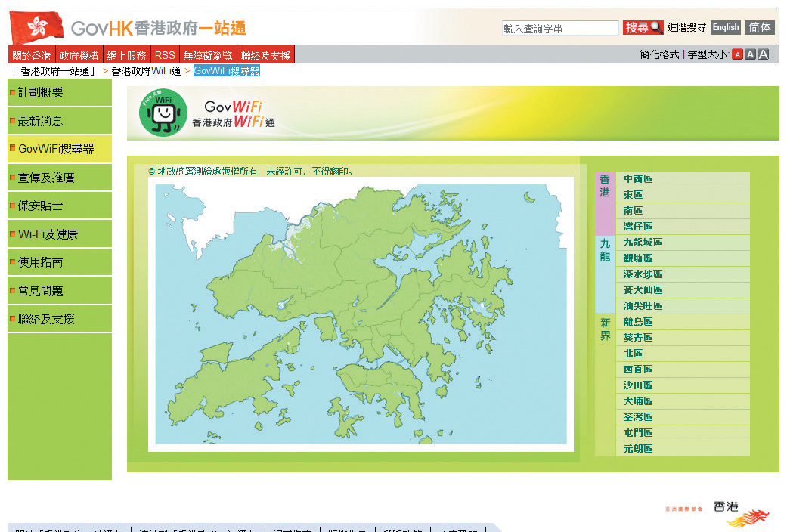Viewport: 787px width, 532px height.
Task: Open the 無障礙瀏覽 top menu
Action: (208, 55)
